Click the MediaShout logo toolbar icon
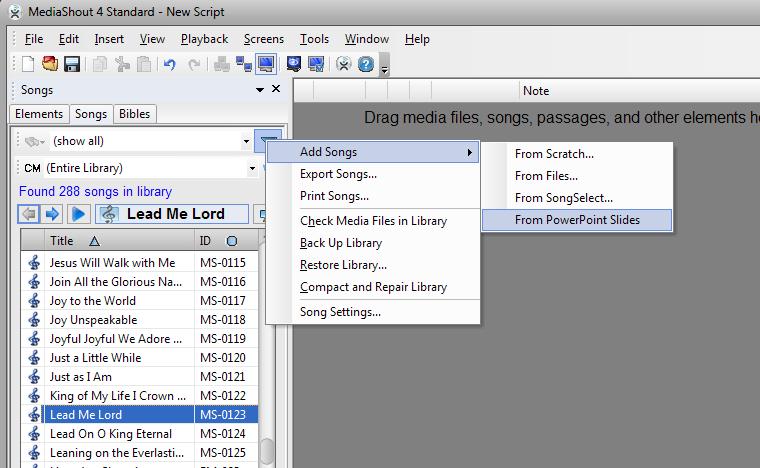Image resolution: width=760 pixels, height=468 pixels. pyautogui.click(x=343, y=64)
